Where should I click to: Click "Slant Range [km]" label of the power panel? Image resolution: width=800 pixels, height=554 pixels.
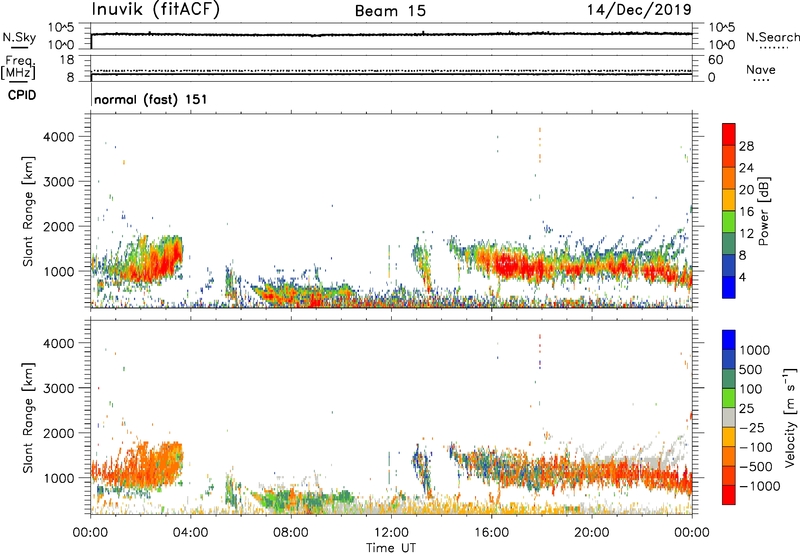pyautogui.click(x=28, y=211)
